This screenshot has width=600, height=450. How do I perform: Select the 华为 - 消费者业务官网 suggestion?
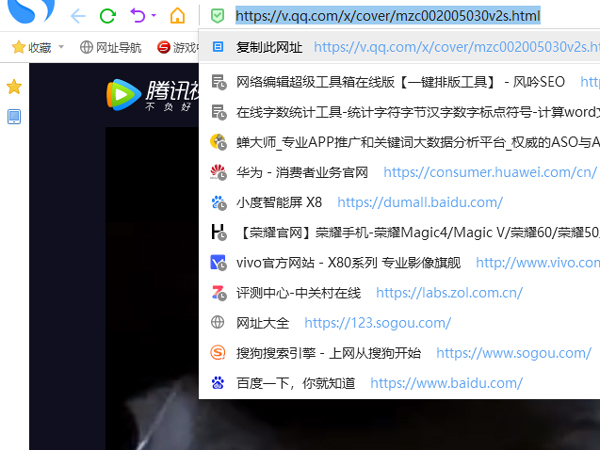pos(303,172)
